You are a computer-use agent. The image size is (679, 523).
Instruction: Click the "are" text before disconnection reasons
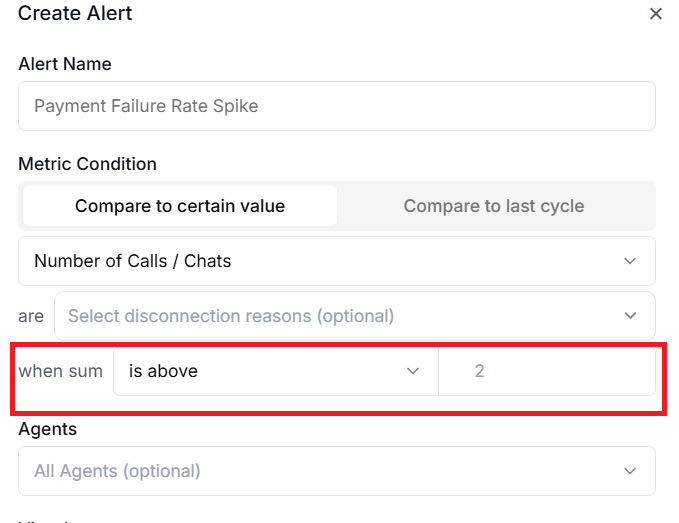tap(31, 316)
